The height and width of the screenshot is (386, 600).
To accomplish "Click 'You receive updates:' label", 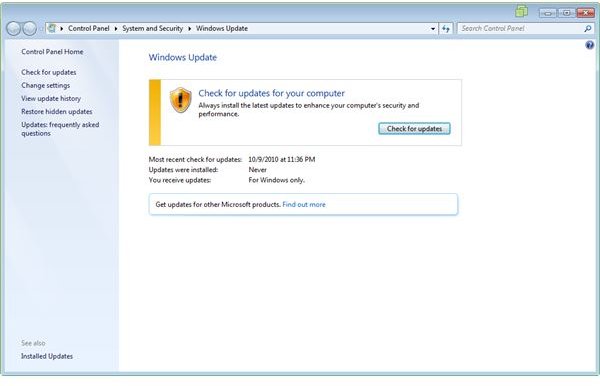I will pyautogui.click(x=179, y=180).
